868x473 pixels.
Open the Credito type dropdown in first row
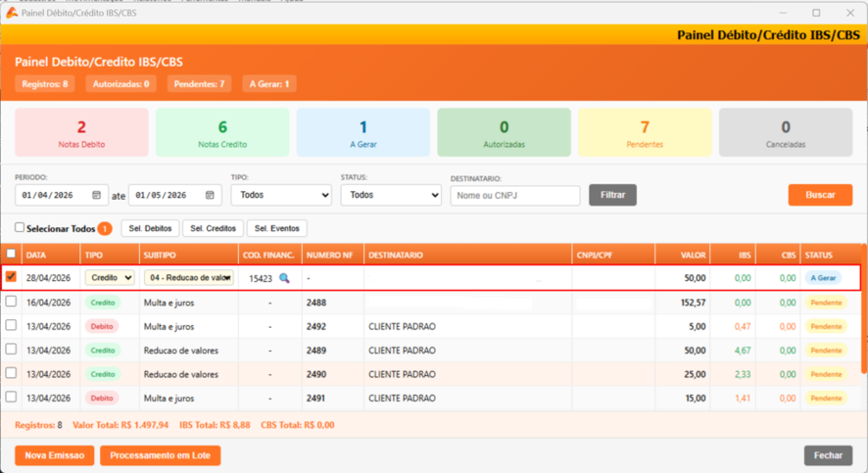coord(110,278)
